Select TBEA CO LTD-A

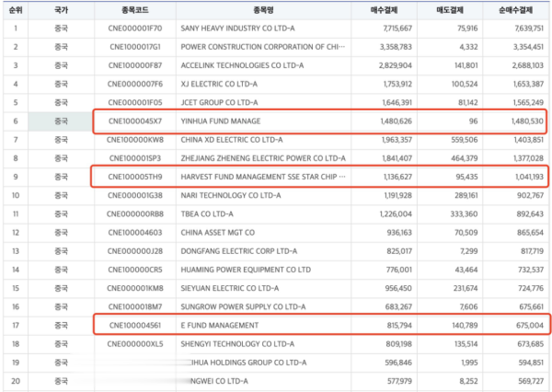pyautogui.click(x=207, y=214)
